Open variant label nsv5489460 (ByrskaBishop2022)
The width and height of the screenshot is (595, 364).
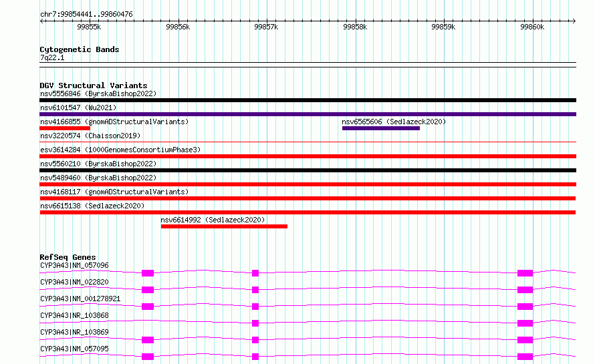tap(98, 178)
